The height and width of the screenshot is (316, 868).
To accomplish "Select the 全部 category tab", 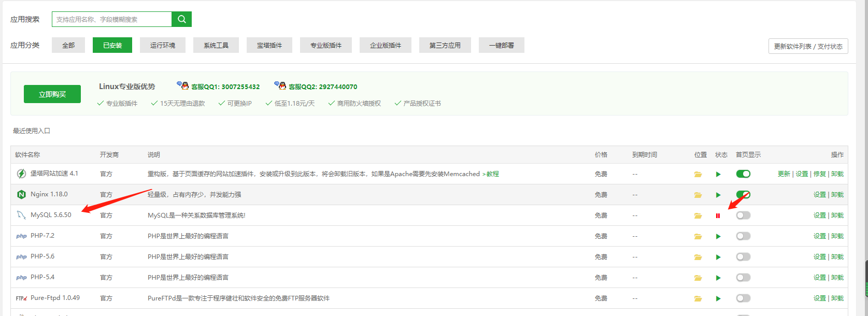I will click(x=68, y=45).
